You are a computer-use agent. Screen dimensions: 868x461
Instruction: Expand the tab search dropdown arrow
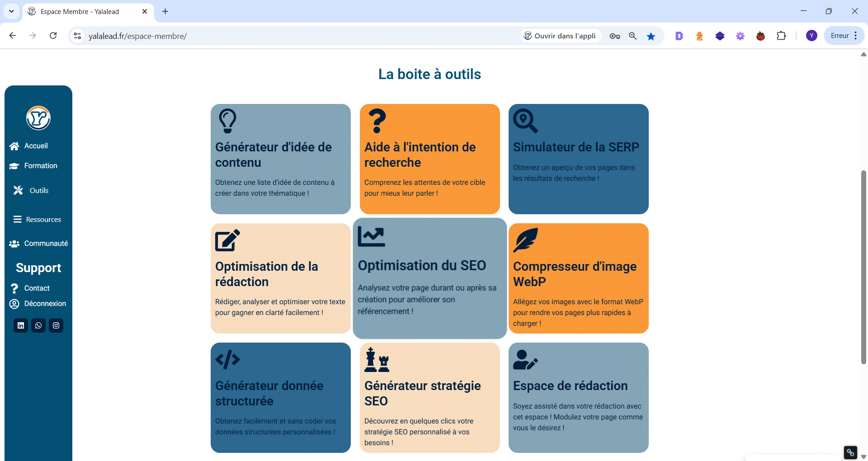point(11,11)
